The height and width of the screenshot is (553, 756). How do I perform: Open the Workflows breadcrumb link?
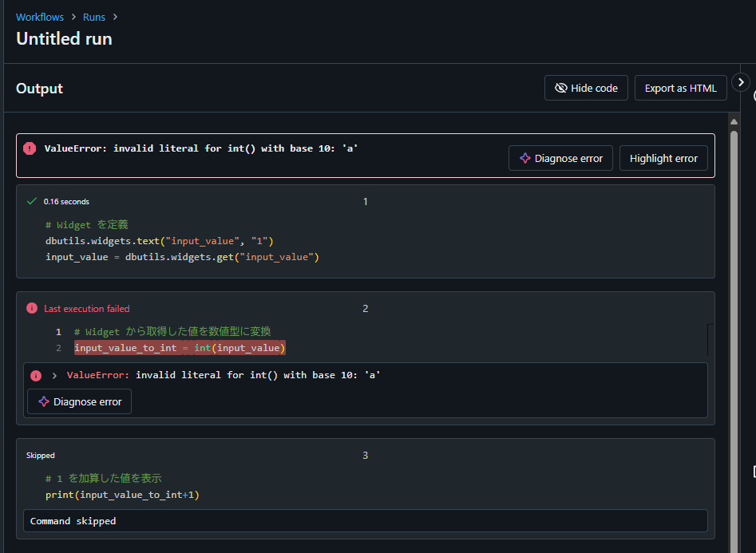[39, 17]
